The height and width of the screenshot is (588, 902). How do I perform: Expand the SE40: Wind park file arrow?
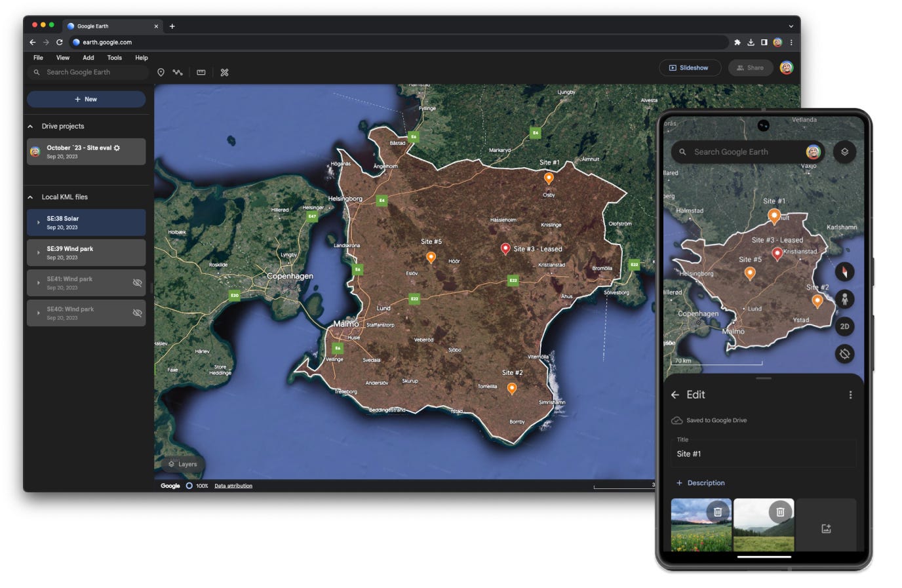38,313
